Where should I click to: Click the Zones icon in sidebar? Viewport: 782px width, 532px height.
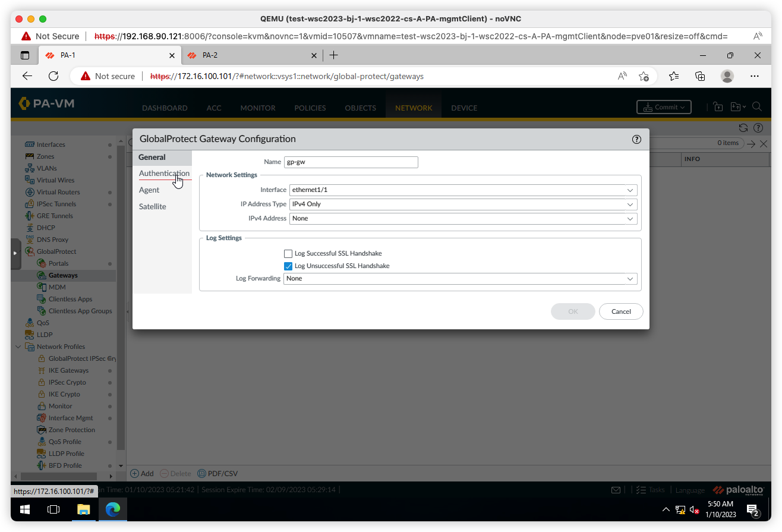click(30, 156)
